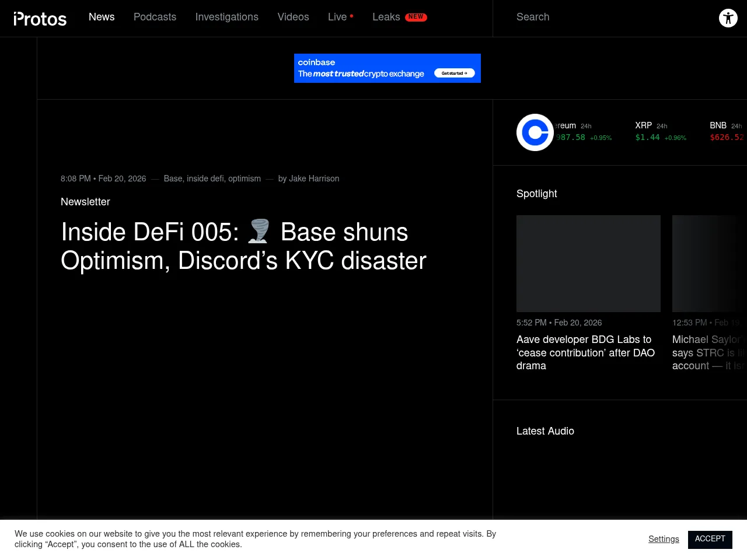This screenshot has height=560, width=747.
Task: Open the Investigations page
Action: [227, 17]
